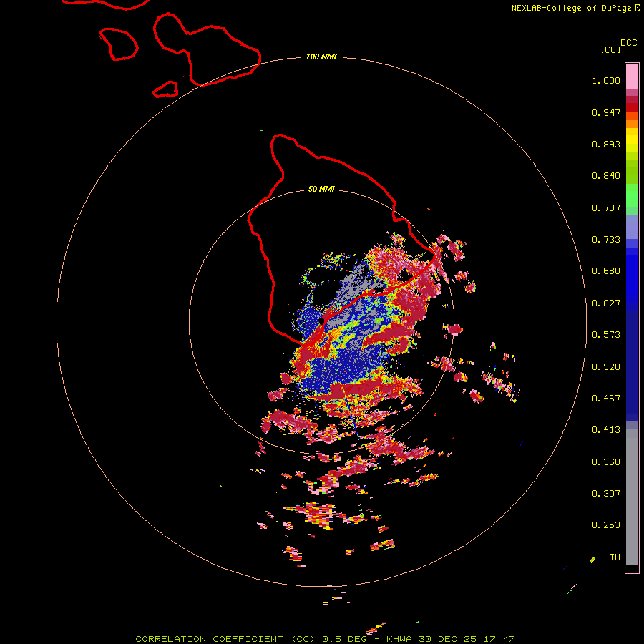Click the gray lower color bar segment
Screen dimensions: 644x644
(632, 497)
